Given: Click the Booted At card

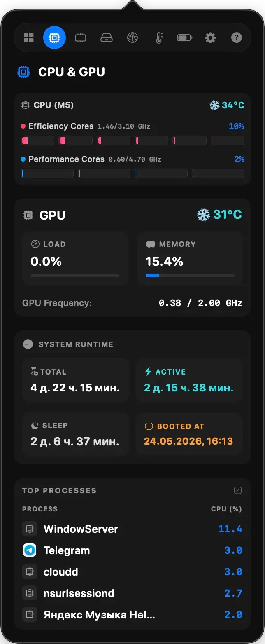Looking at the screenshot, I should click(x=189, y=434).
